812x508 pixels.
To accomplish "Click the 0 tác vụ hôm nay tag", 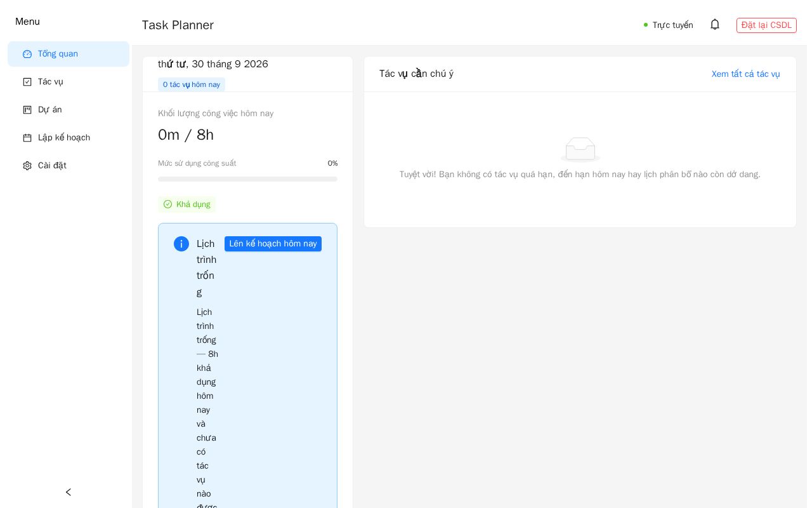I will (x=192, y=84).
